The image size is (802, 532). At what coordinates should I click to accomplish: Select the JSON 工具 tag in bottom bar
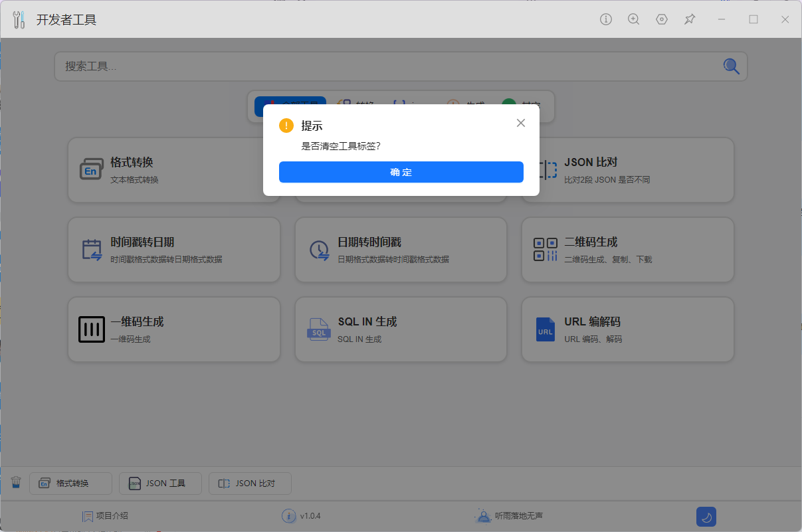(160, 484)
